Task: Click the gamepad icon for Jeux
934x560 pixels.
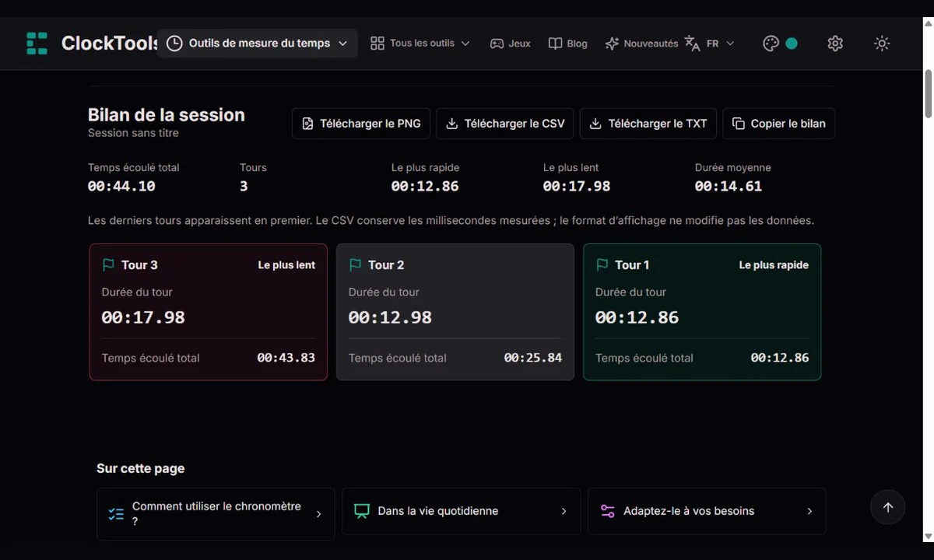Action: (x=497, y=44)
